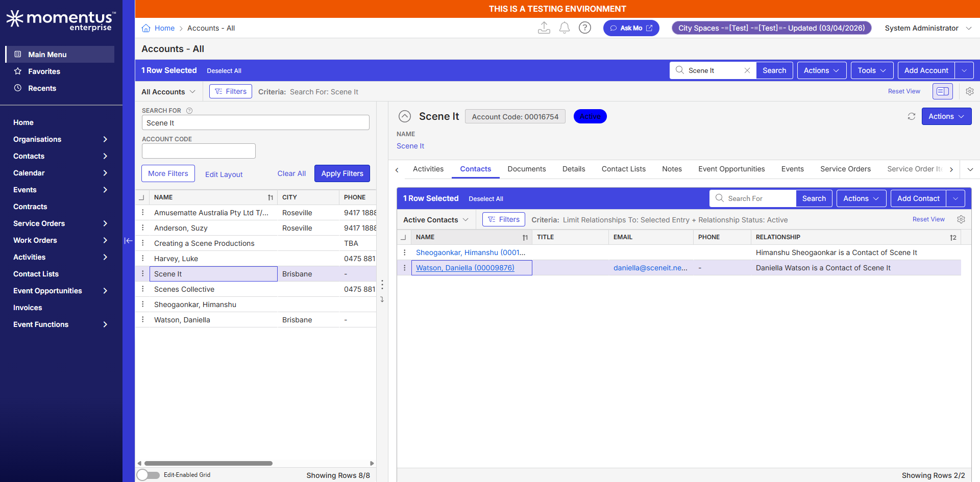Select all contacts via header checkbox
Viewport: 980px width, 482px height.
pyautogui.click(x=404, y=237)
